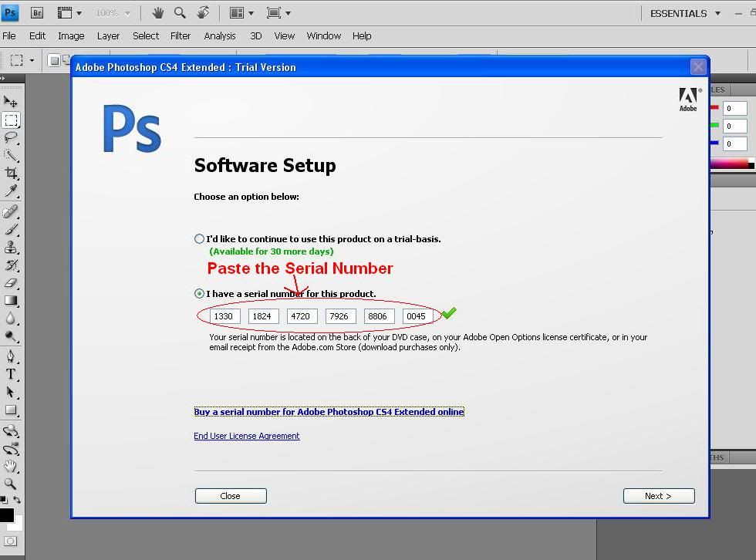Image resolution: width=756 pixels, height=560 pixels.
Task: Choose the Eraser tool
Action: click(x=11, y=283)
